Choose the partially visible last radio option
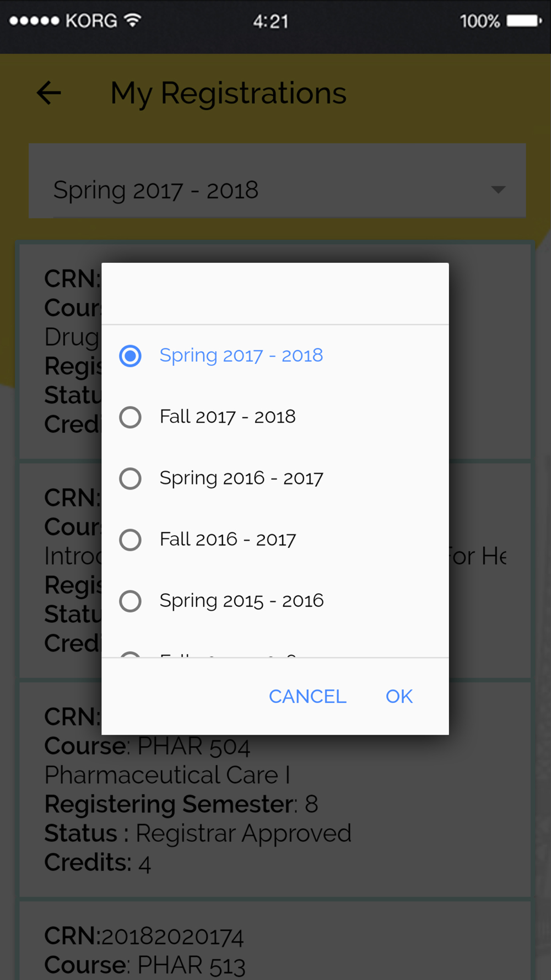 [131, 654]
